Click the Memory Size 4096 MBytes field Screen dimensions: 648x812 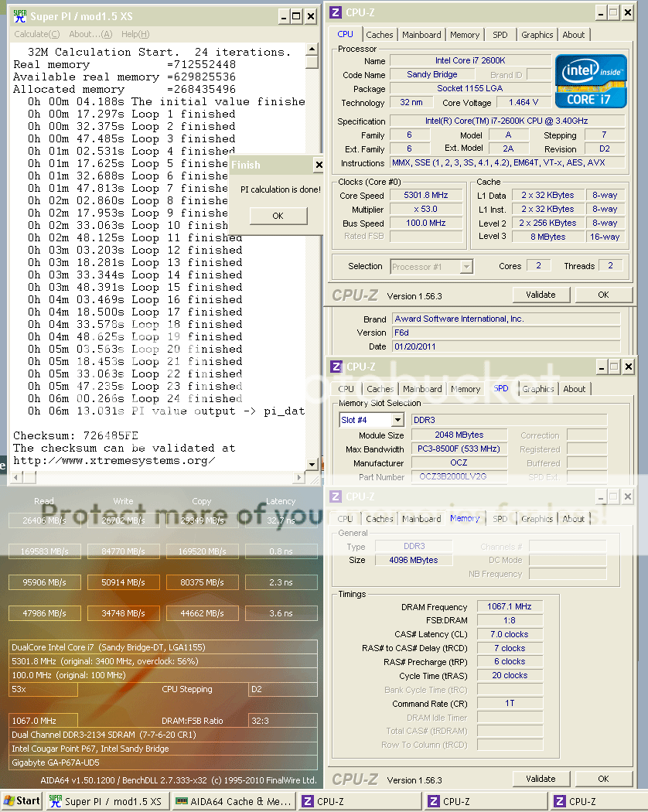[x=414, y=560]
